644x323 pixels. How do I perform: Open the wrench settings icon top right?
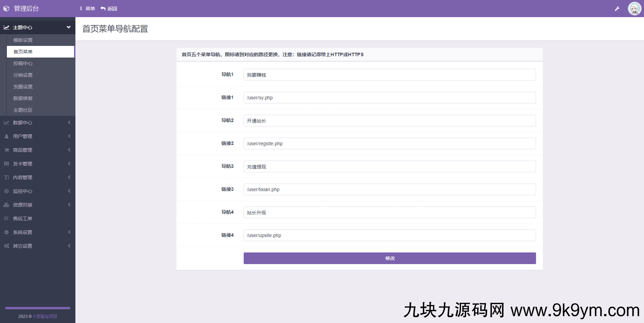(618, 8)
